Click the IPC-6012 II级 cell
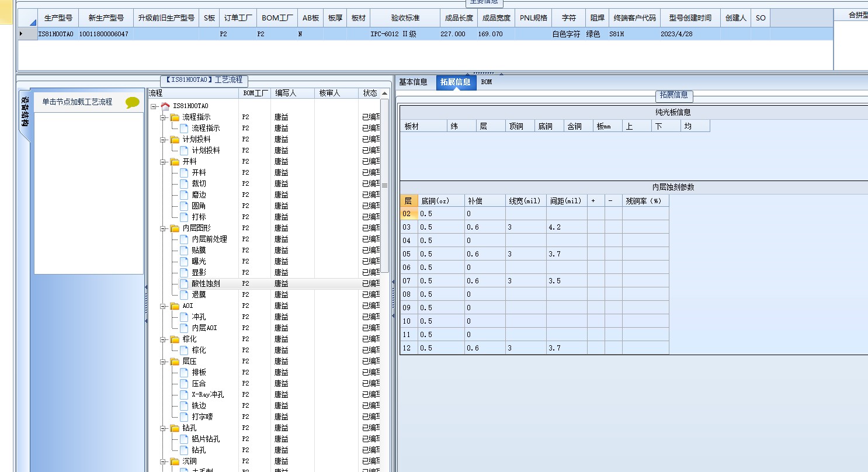This screenshot has width=868, height=472. pyautogui.click(x=405, y=34)
